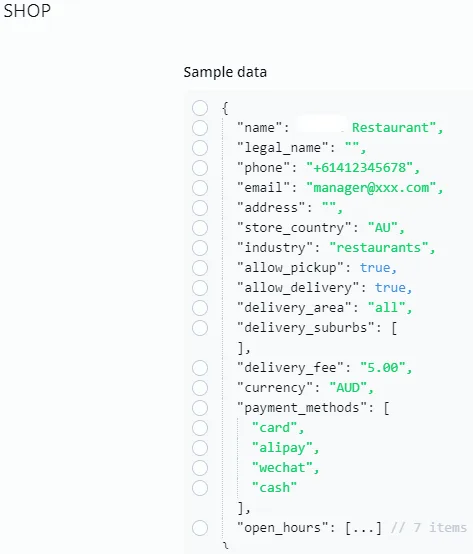The height and width of the screenshot is (554, 473).
Task: Select the "delivery_suburbs" radio button
Action: pyautogui.click(x=200, y=328)
